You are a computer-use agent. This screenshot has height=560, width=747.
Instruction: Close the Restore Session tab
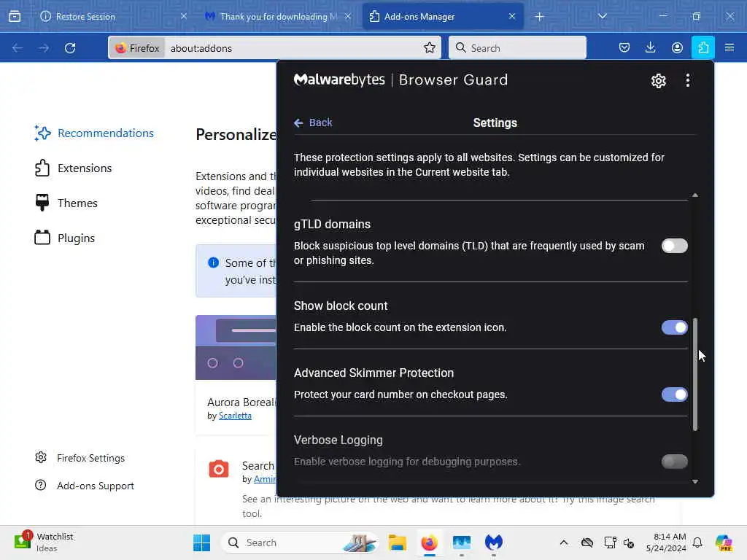[x=183, y=16]
